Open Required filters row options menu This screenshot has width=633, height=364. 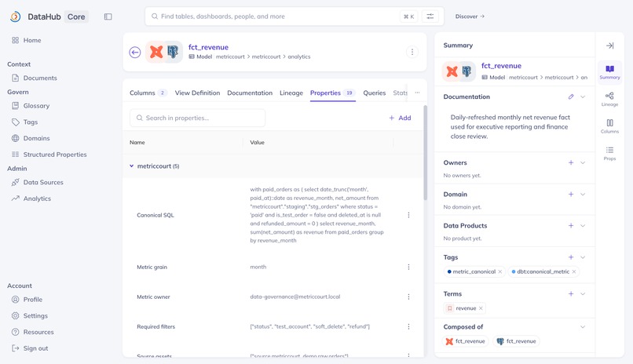tap(408, 326)
